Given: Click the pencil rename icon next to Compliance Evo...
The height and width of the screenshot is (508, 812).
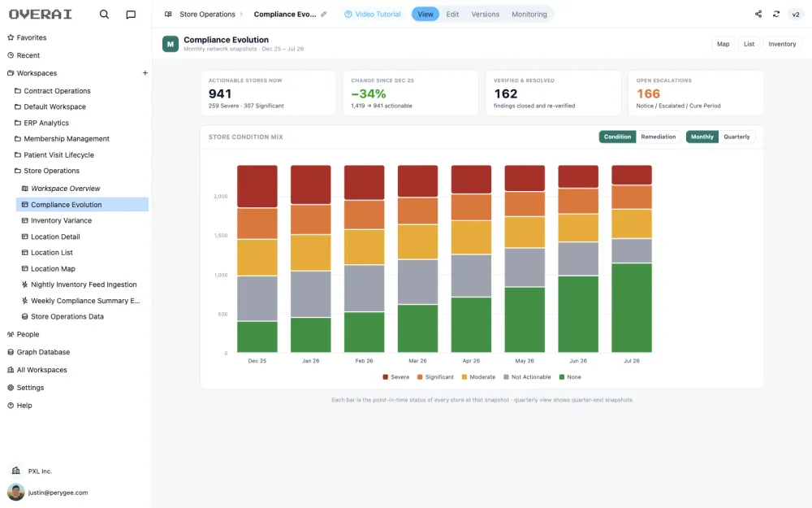Looking at the screenshot, I should [324, 15].
